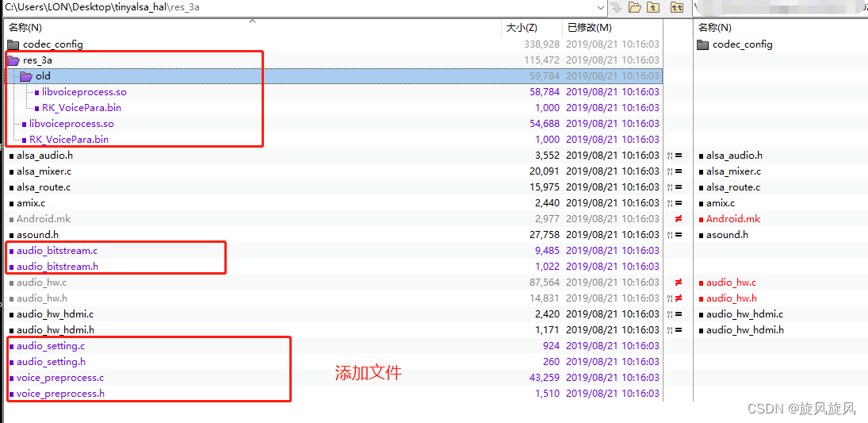This screenshot has height=423, width=868.
Task: Select the voice_preprocess.c file
Action: [x=59, y=378]
